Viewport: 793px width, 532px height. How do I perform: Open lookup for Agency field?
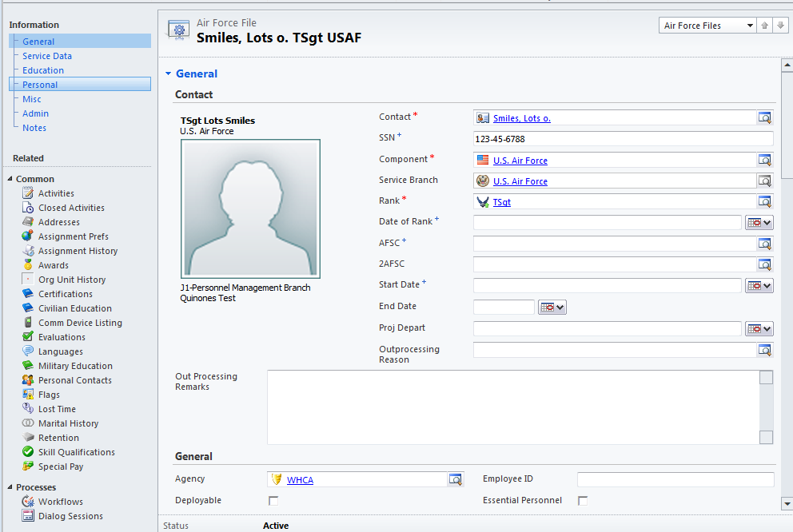(x=455, y=479)
